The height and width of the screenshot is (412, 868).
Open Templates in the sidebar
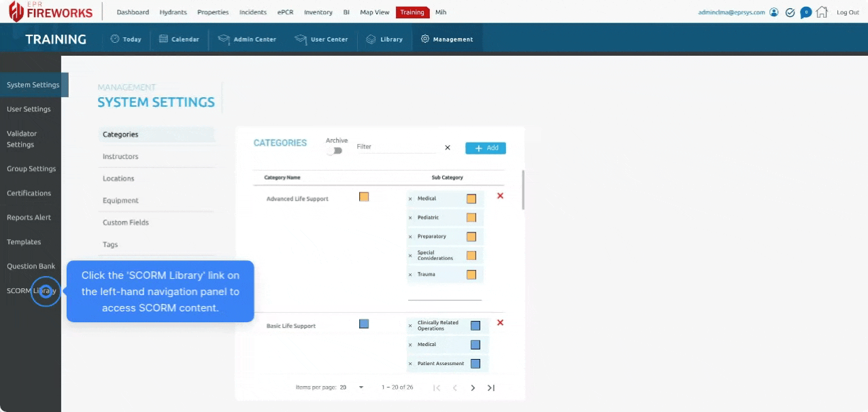[24, 242]
